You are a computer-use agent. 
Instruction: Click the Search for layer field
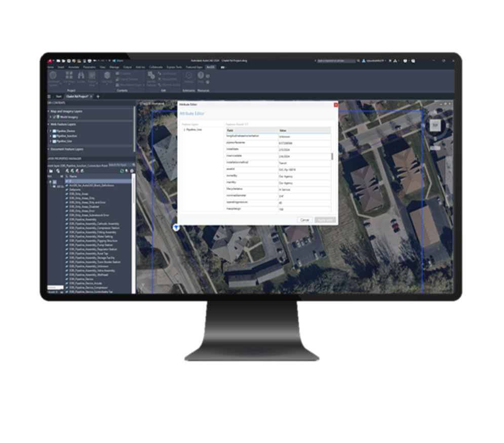pyautogui.click(x=119, y=165)
